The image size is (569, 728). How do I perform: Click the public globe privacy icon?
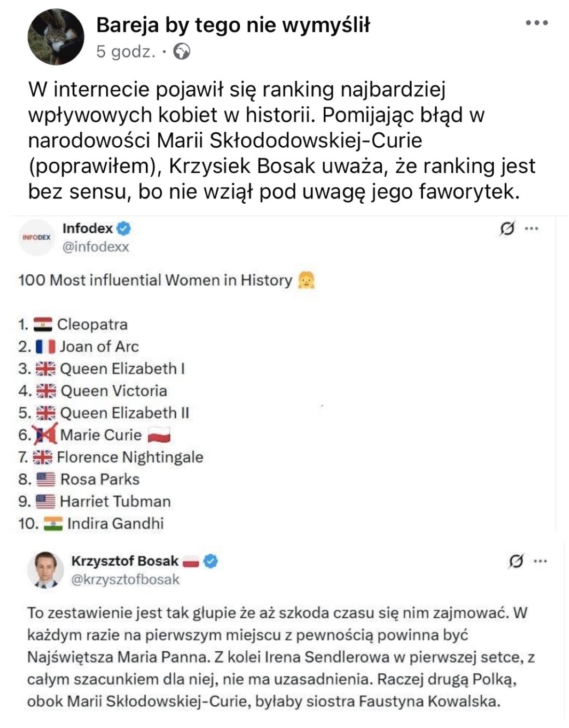click(182, 51)
